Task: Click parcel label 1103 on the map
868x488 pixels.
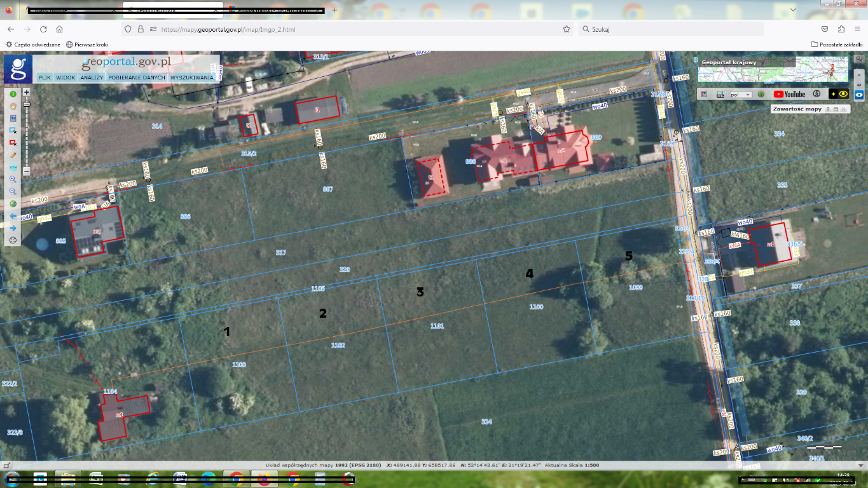Action: (x=238, y=365)
